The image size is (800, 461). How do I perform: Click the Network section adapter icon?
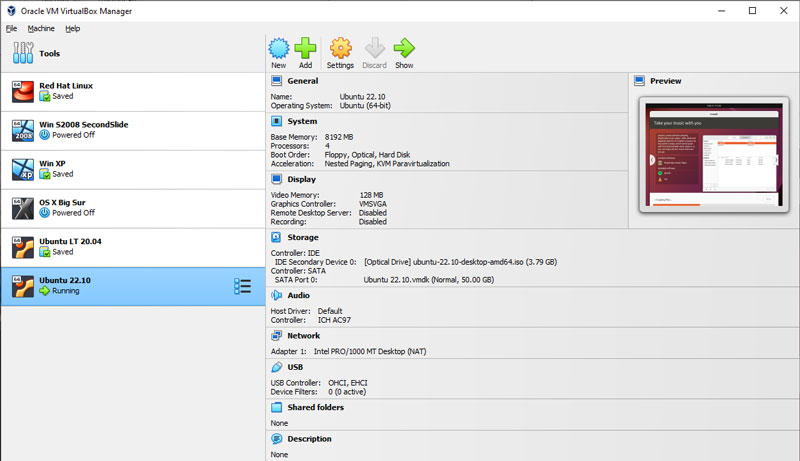pos(277,336)
